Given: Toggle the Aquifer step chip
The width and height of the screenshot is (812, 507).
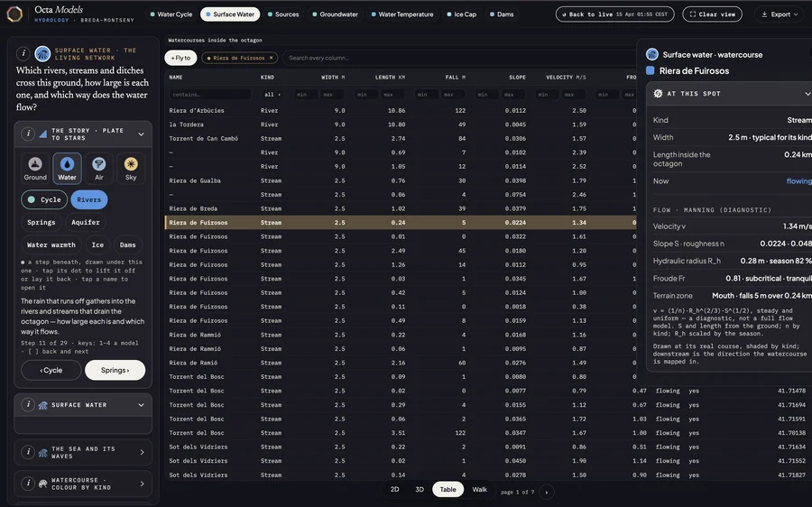Looking at the screenshot, I should click(x=86, y=222).
